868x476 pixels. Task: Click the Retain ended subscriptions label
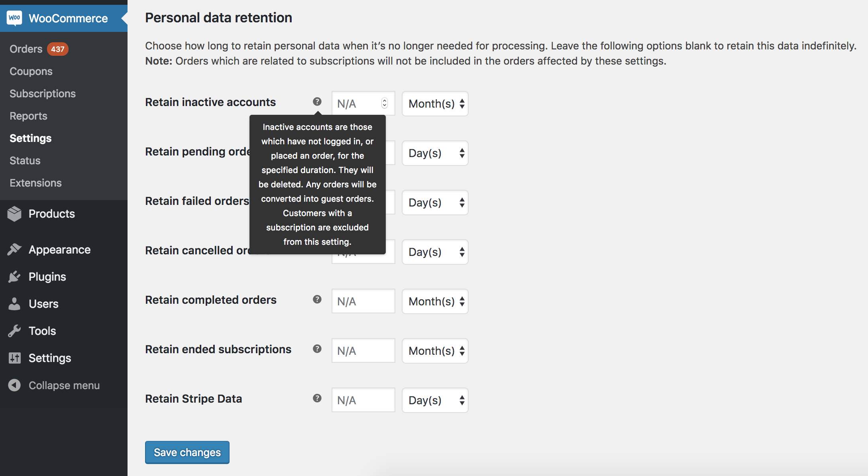click(x=218, y=349)
